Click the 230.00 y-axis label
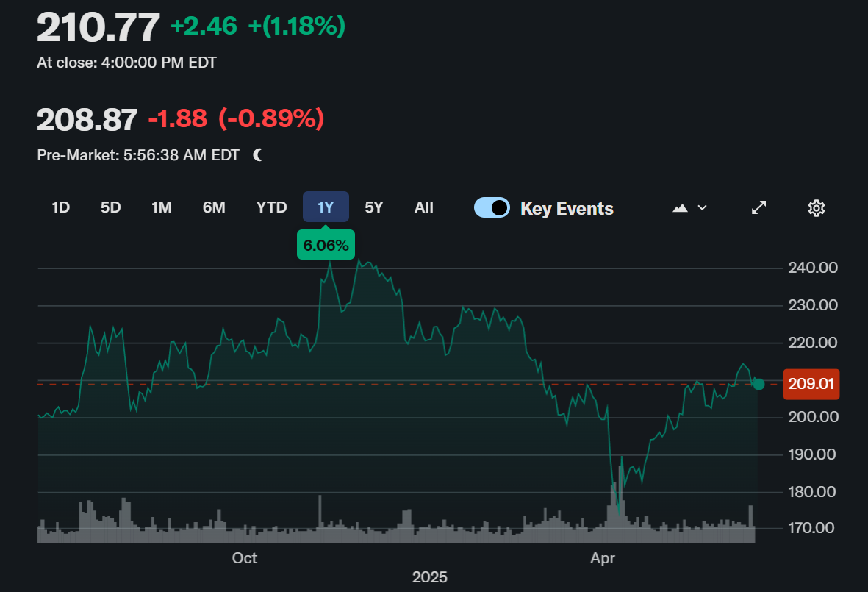Image resolution: width=868 pixels, height=592 pixels. click(813, 305)
